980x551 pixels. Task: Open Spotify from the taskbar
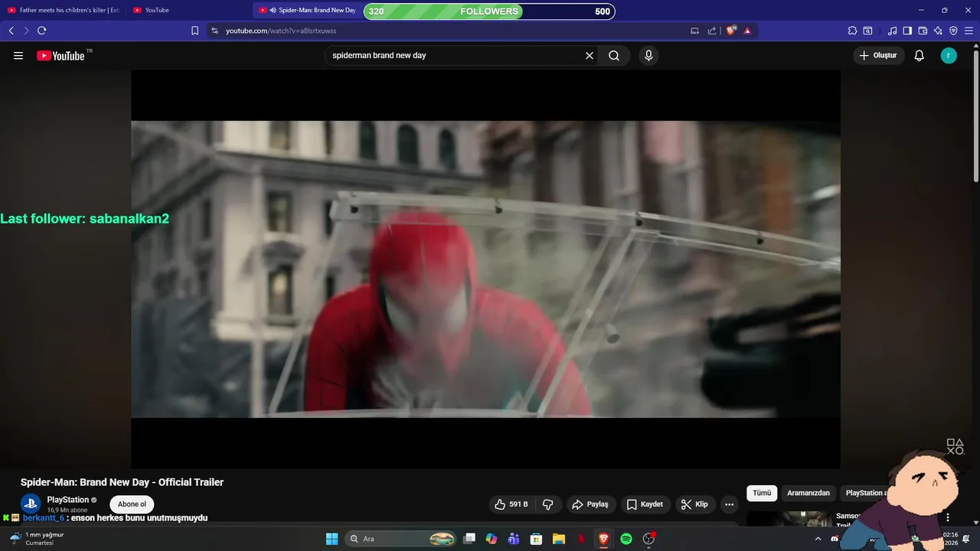tap(626, 539)
